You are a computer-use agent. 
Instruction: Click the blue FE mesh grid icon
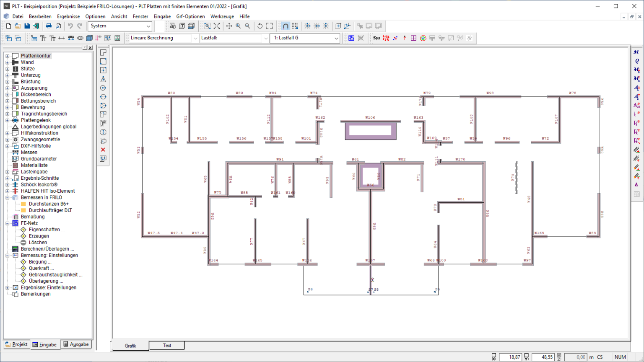(351, 38)
